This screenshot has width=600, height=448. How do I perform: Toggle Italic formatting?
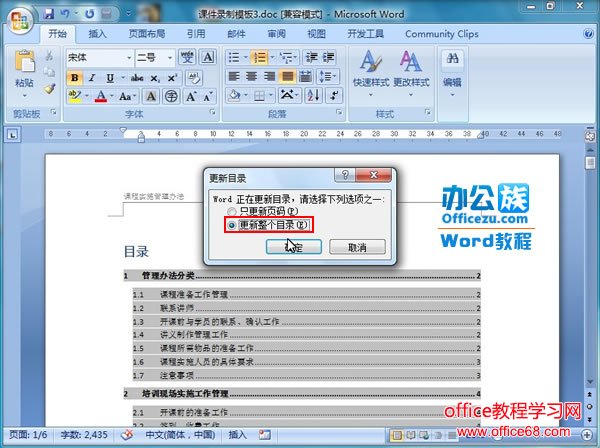[92, 78]
